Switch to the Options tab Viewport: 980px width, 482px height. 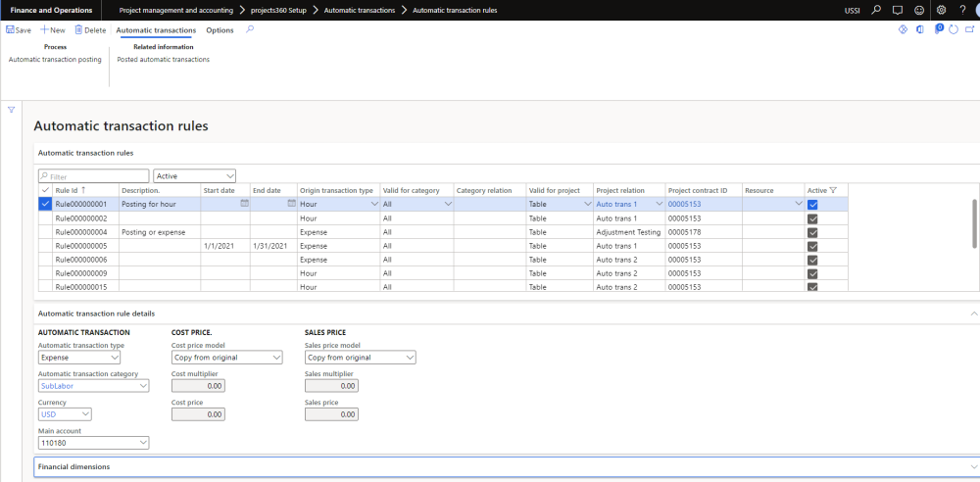(x=220, y=30)
